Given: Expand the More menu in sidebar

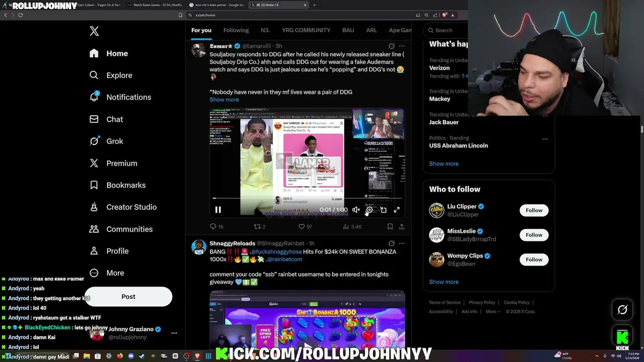Looking at the screenshot, I should 107,273.
